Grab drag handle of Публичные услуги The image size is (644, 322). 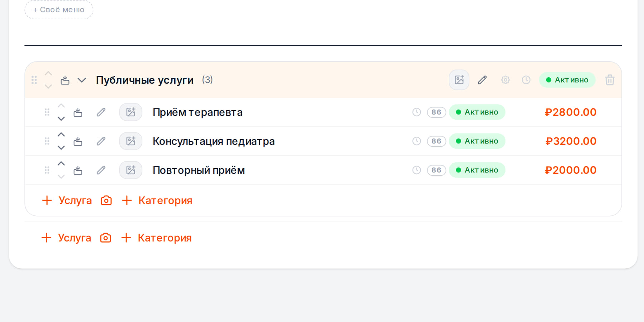coord(34,80)
